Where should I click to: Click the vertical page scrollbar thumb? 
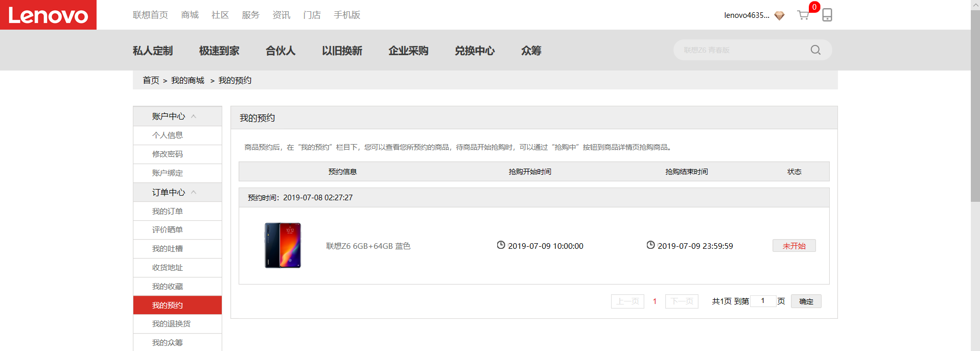(x=975, y=106)
